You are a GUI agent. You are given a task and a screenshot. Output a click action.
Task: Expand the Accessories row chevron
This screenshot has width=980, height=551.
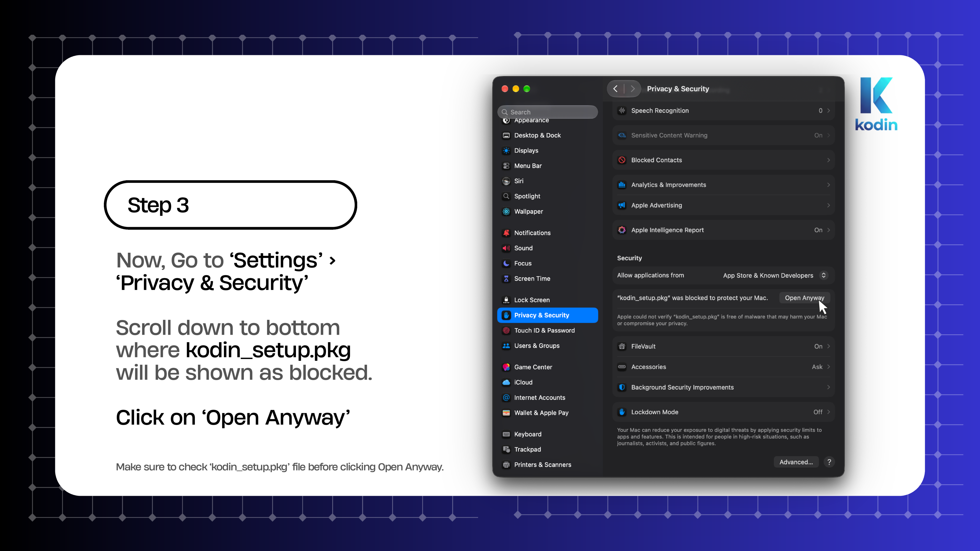pyautogui.click(x=828, y=367)
